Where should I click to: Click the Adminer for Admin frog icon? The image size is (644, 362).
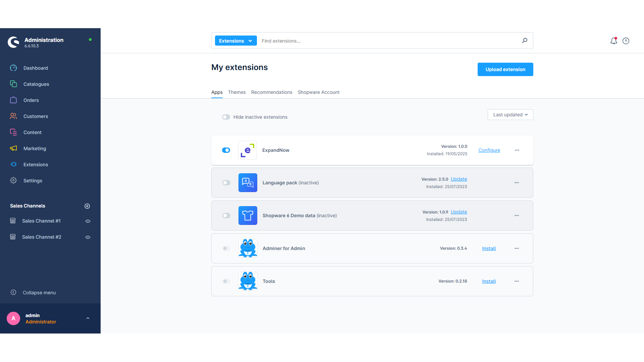click(248, 248)
